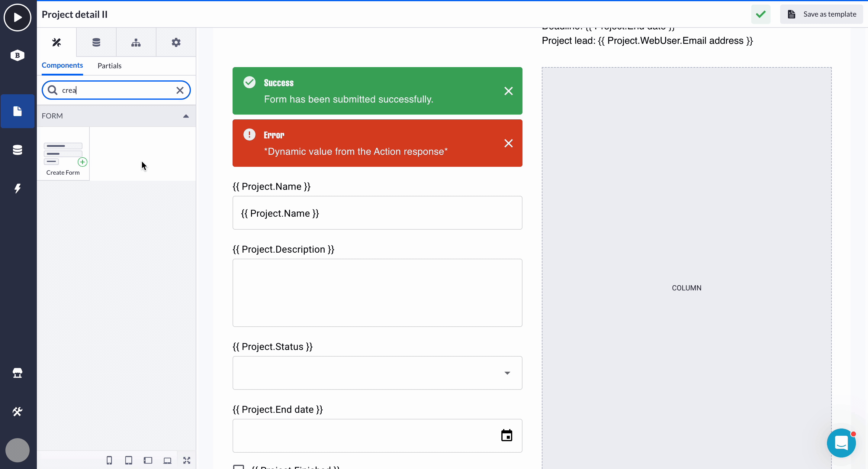Clear the component search field

(180, 90)
